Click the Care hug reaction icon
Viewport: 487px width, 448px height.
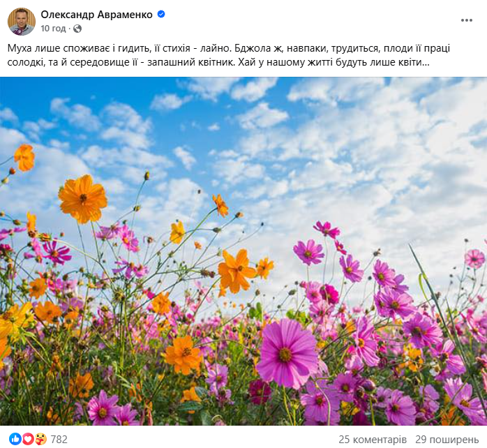40,439
